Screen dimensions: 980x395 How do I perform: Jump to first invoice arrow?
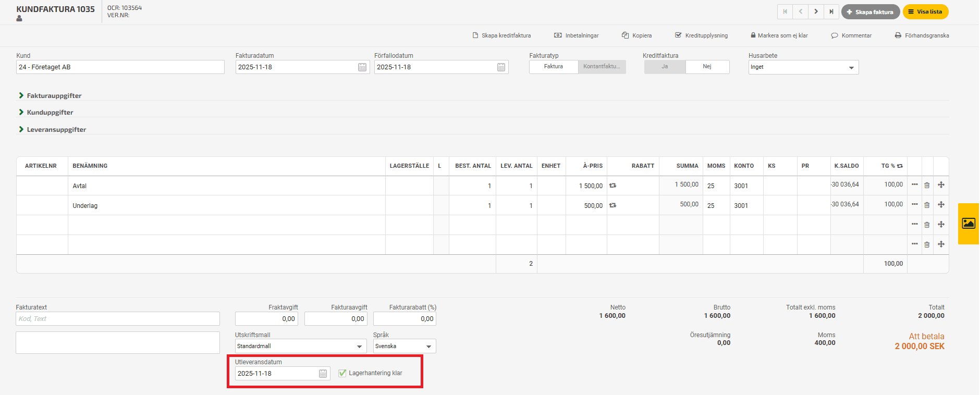point(785,11)
